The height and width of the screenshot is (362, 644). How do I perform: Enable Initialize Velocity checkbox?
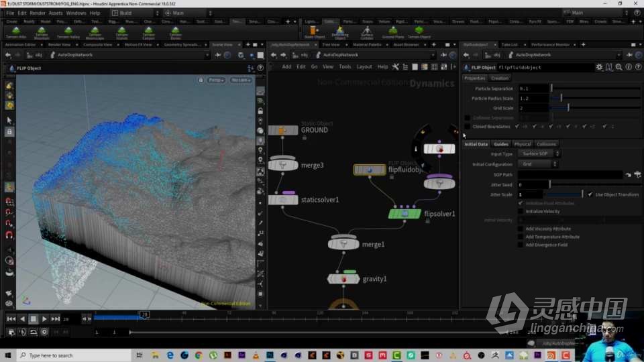click(521, 211)
